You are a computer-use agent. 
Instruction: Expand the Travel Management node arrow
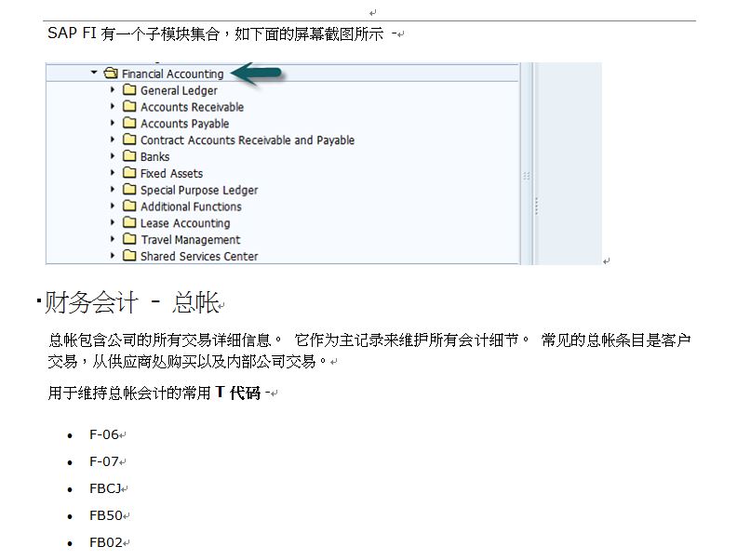click(x=113, y=239)
